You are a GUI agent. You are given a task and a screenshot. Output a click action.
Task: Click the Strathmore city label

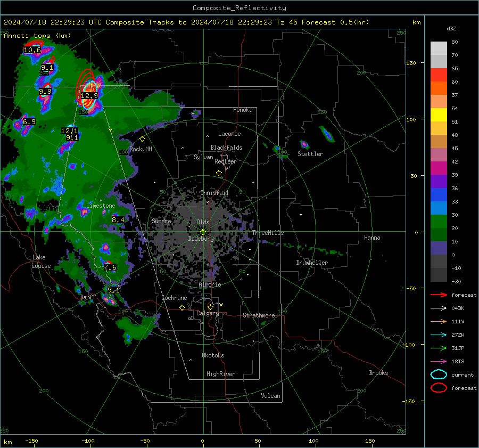point(259,315)
